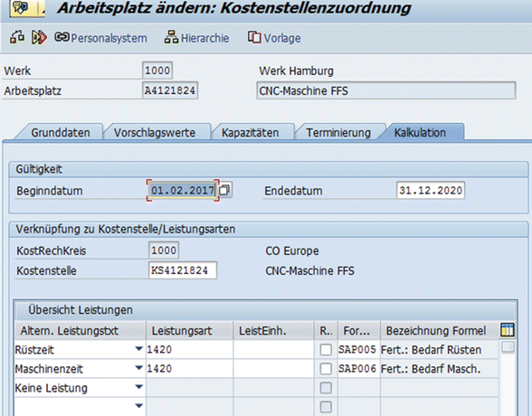Toggle the checkbox in Maschinenzeit row
This screenshot has height=416, width=532.
point(326,369)
